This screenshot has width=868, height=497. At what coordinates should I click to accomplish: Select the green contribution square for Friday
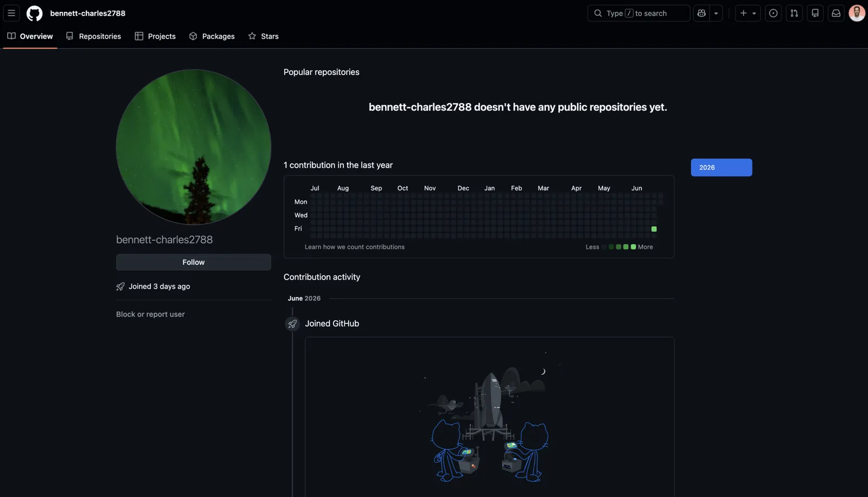tap(654, 229)
